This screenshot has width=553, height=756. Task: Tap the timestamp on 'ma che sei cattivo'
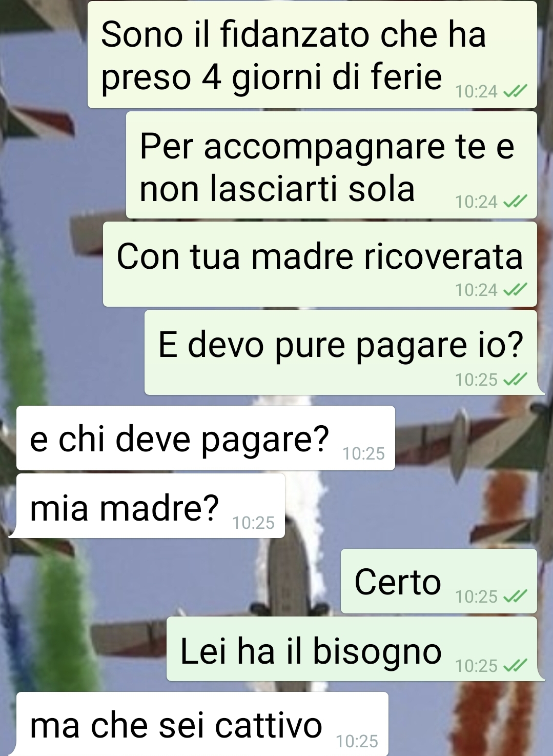tap(357, 741)
